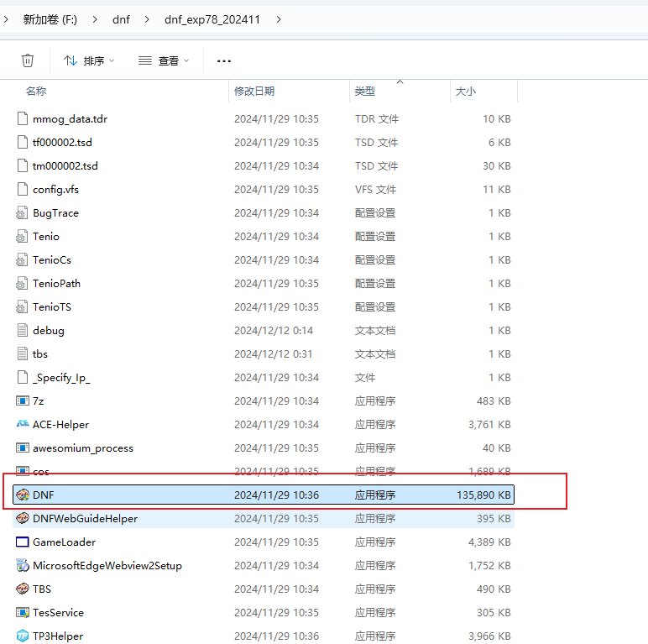Expand chevron after dnf_exp78_202411 breadcrumb
The height and width of the screenshot is (644, 648).
279,19
